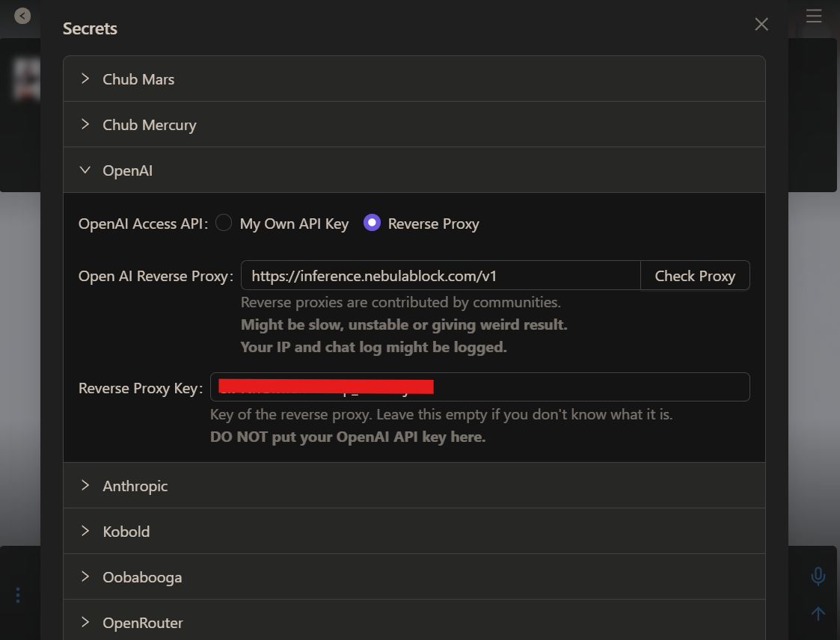Close the Secrets dialog

click(761, 24)
